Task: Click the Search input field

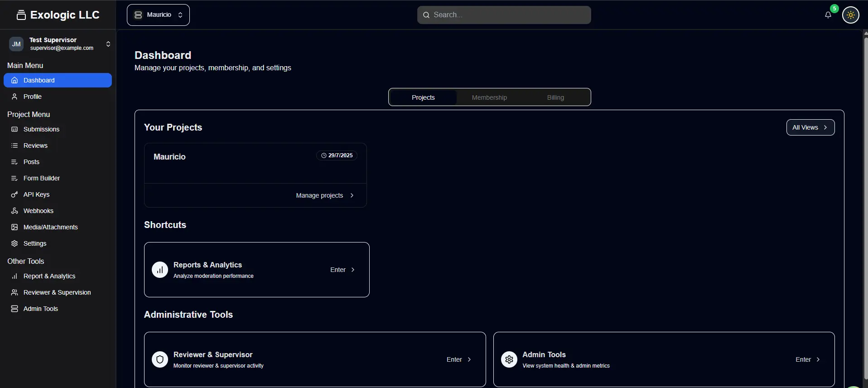Action: click(x=504, y=15)
